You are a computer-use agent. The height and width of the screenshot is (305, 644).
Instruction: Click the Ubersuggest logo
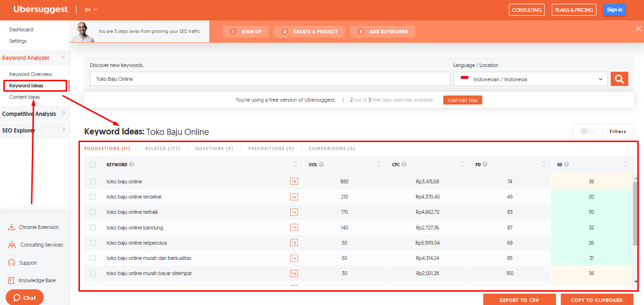(x=40, y=10)
